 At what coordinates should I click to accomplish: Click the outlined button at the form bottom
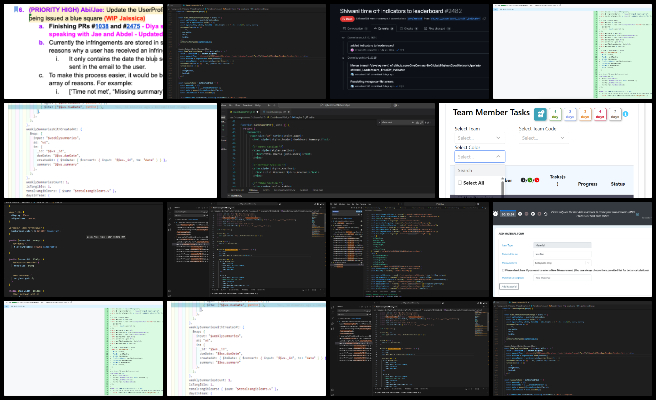tap(509, 286)
